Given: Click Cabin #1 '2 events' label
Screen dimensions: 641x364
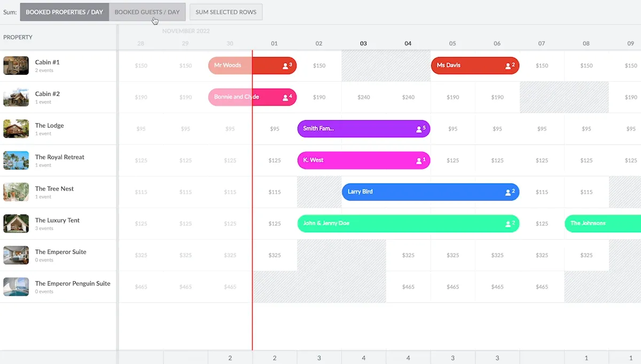Looking at the screenshot, I should click(x=44, y=70).
